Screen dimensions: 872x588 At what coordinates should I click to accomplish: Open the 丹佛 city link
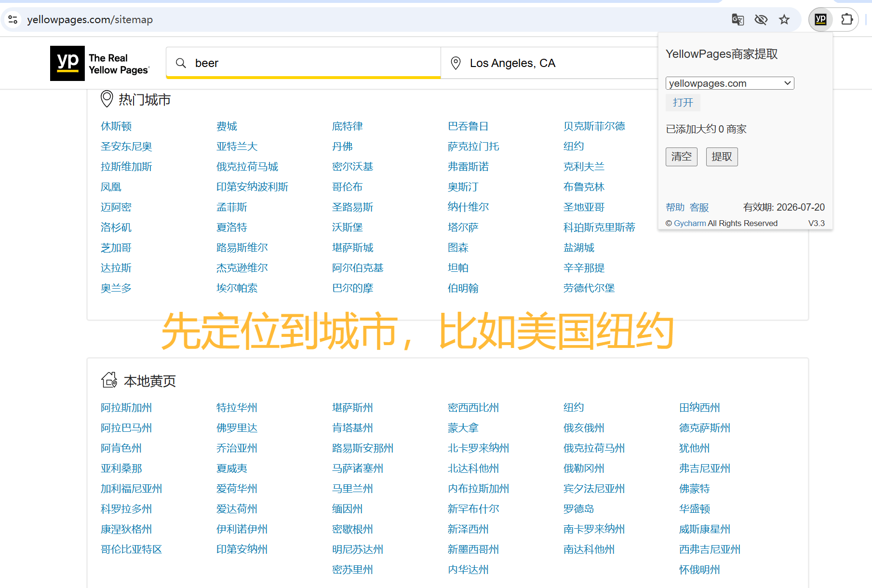tap(342, 147)
